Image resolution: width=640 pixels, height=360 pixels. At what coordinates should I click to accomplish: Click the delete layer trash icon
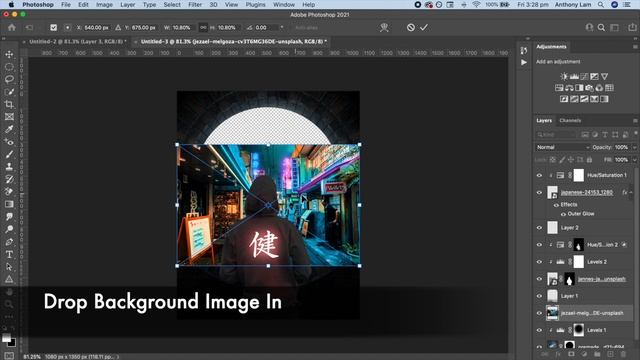(623, 354)
